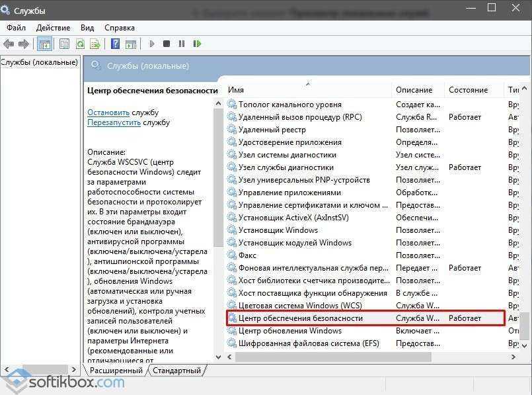Click the Refresh toolbar icon
532x395 pixels.
[x=80, y=44]
